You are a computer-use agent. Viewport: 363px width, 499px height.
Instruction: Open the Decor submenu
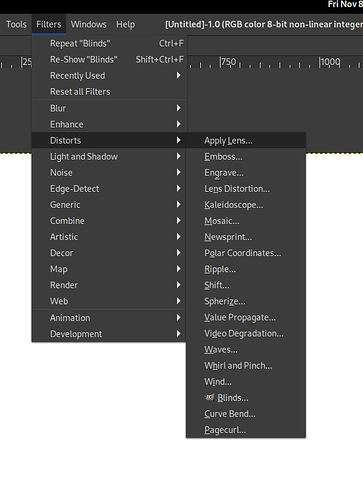[x=109, y=253]
